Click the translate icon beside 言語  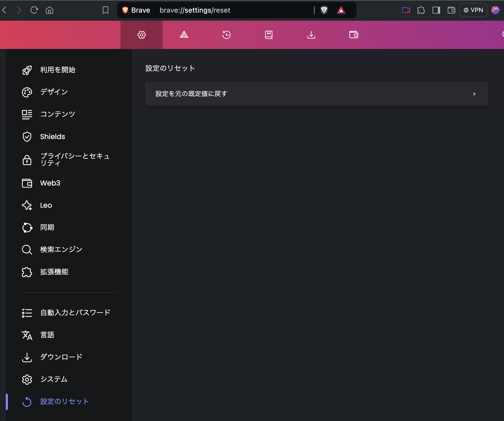tap(27, 335)
